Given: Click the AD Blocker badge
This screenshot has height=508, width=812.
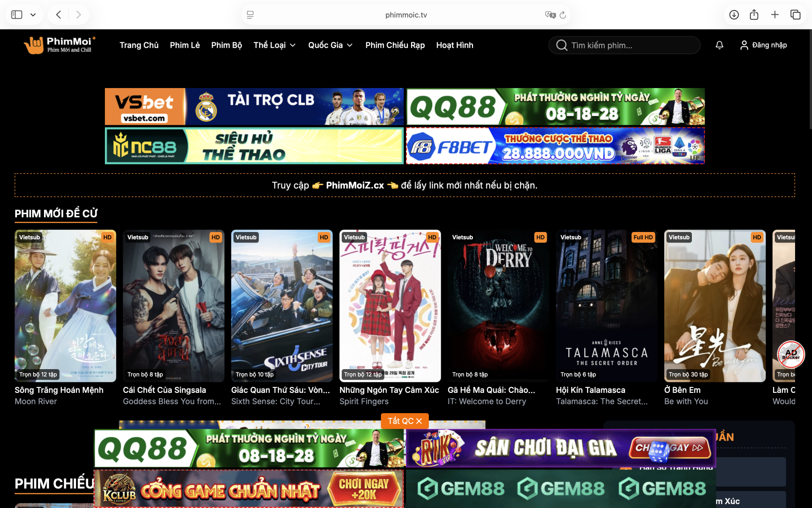Looking at the screenshot, I should point(790,354).
